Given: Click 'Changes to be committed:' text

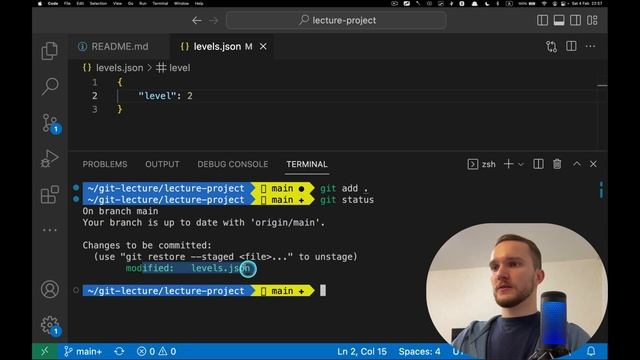Looking at the screenshot, I should tap(147, 245).
